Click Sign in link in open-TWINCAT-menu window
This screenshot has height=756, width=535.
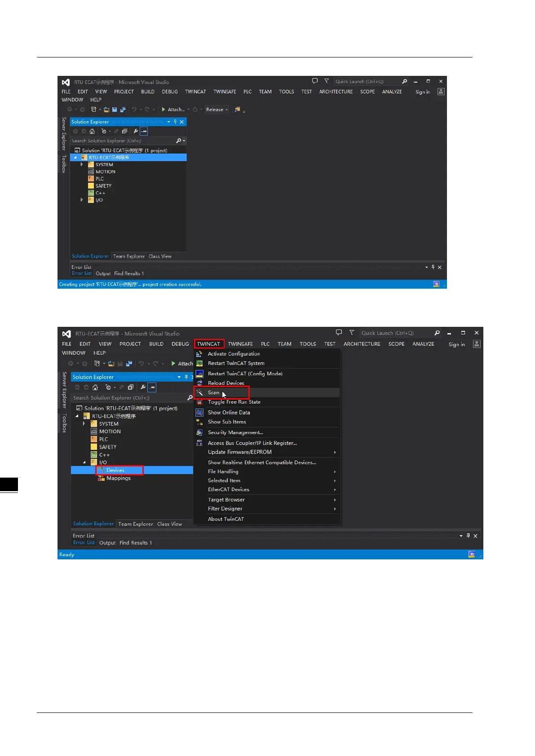tap(457, 345)
